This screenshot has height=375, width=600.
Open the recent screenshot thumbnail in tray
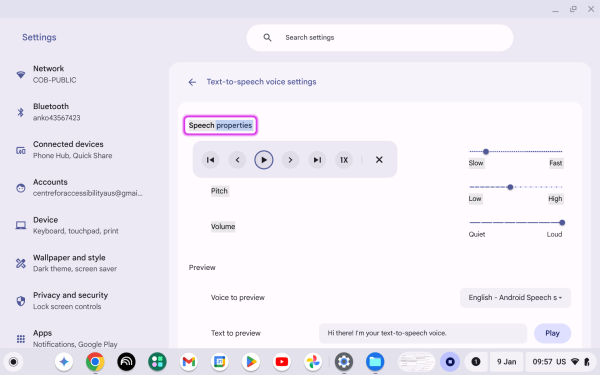click(x=416, y=362)
